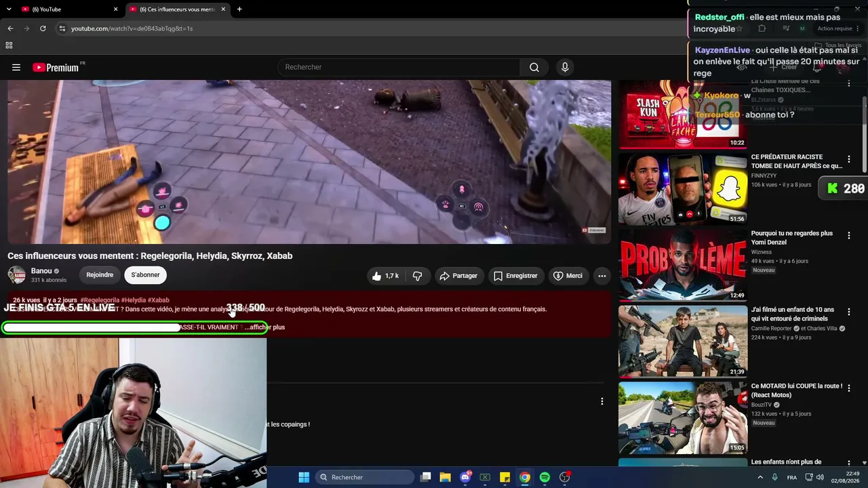Screen dimensions: 868x488
Task: Focus the Windows taskbar Rechercher box
Action: click(365, 477)
